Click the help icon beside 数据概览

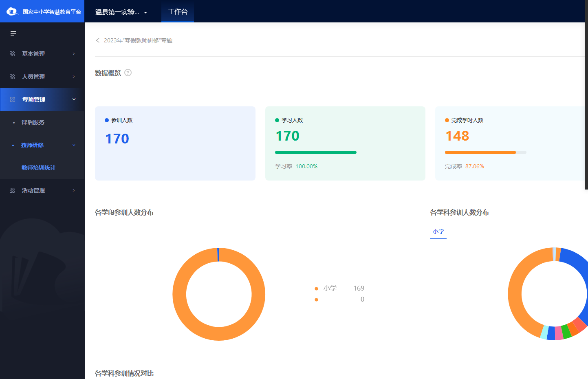click(128, 73)
